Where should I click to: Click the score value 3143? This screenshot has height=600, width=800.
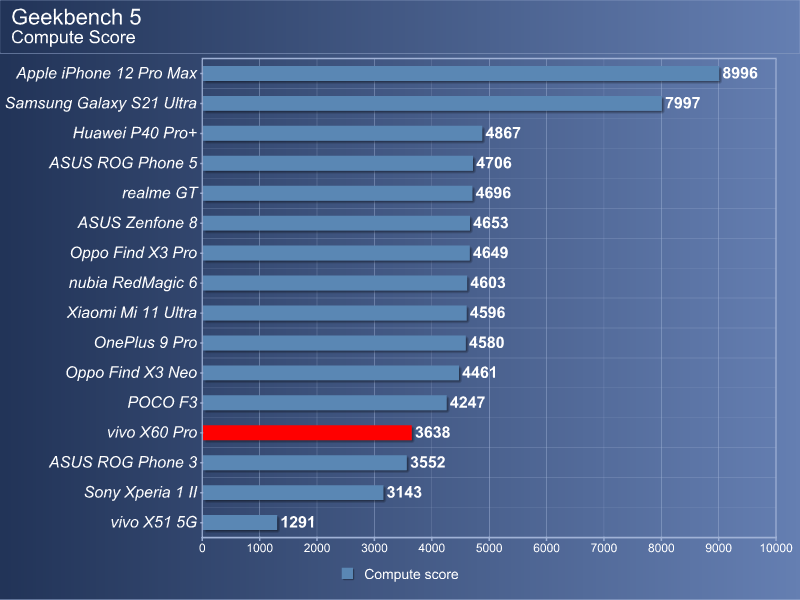point(404,492)
